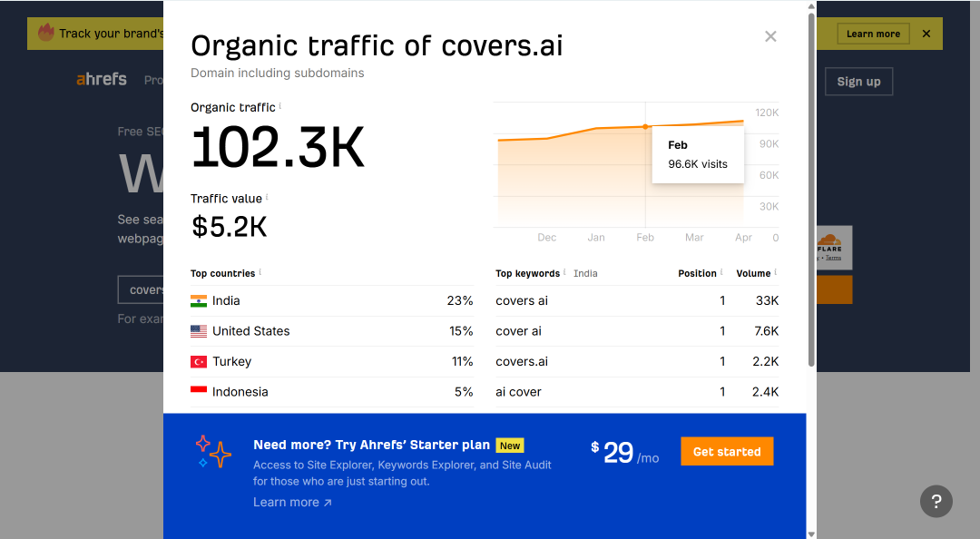Select the United States country row
Viewport: 980px width, 539px height.
(332, 331)
